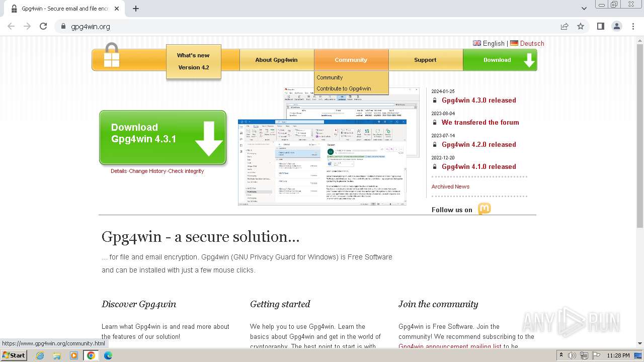The width and height of the screenshot is (644, 362).
Task: Open the Gpg4win 4.2.0 released news
Action: [479, 144]
